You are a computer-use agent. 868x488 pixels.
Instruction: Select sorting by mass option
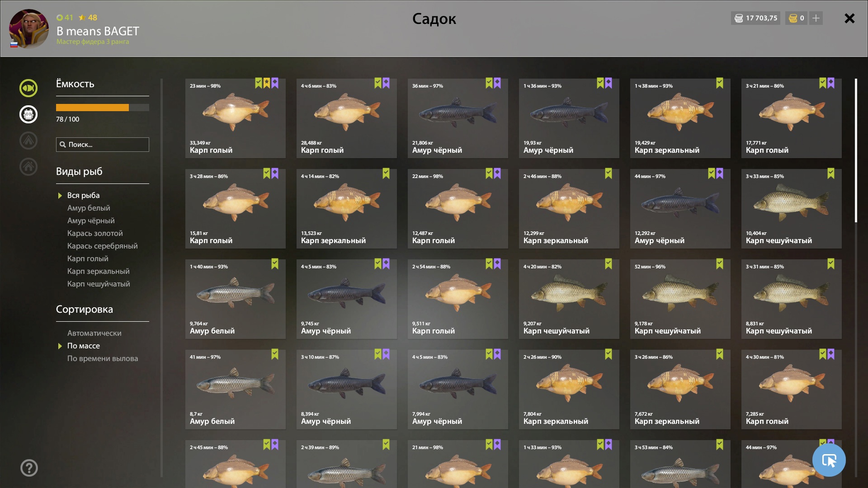[84, 346]
